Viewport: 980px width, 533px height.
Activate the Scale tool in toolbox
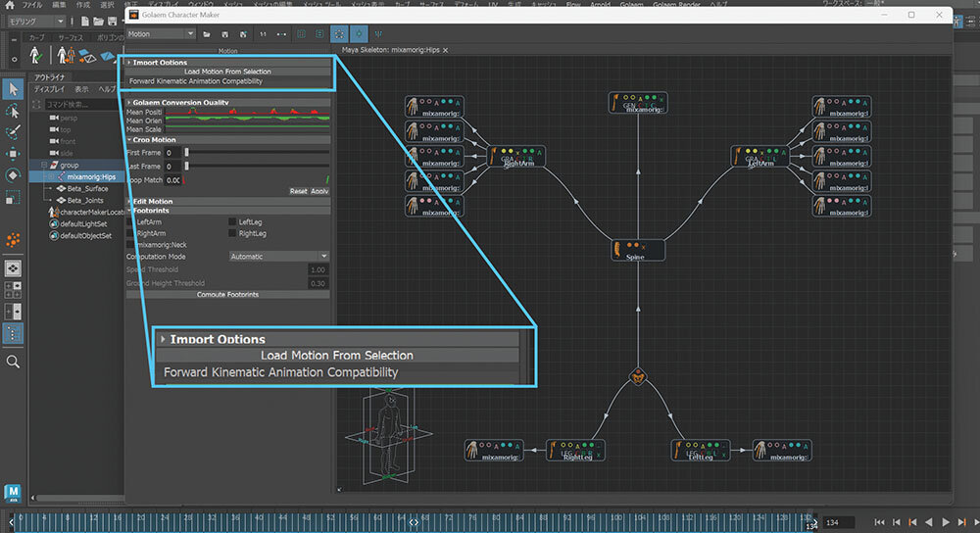click(13, 198)
